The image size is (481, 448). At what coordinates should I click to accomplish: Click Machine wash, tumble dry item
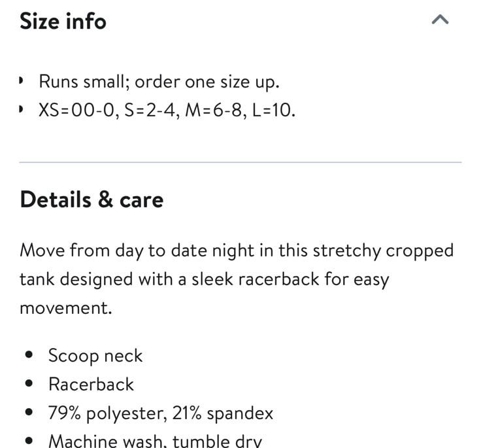point(156,441)
